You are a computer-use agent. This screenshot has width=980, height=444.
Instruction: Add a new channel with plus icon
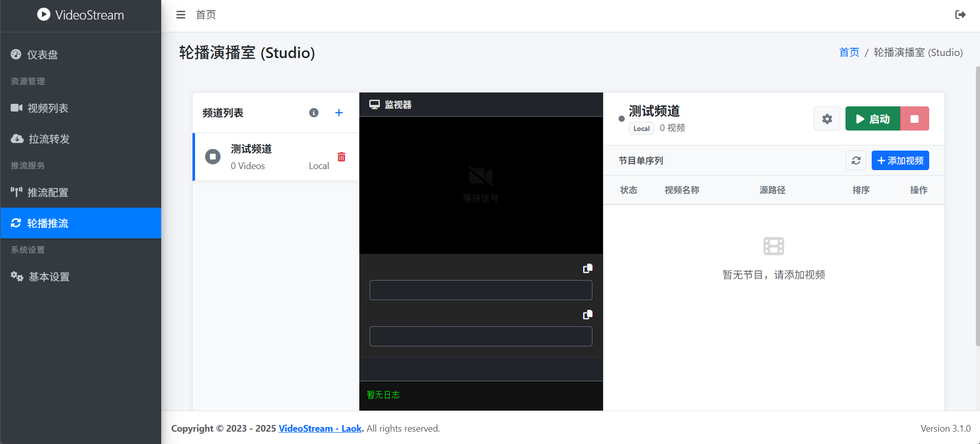(339, 113)
